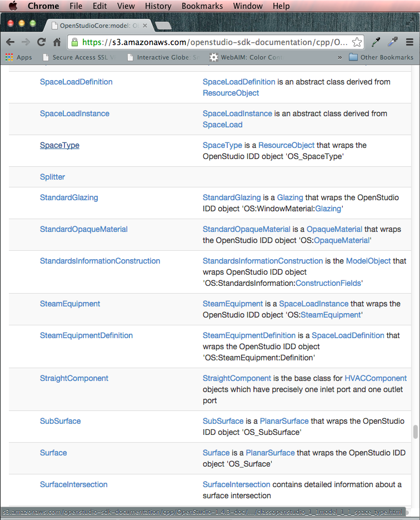Open the SpaceType class link
The height and width of the screenshot is (520, 420).
pyautogui.click(x=59, y=145)
